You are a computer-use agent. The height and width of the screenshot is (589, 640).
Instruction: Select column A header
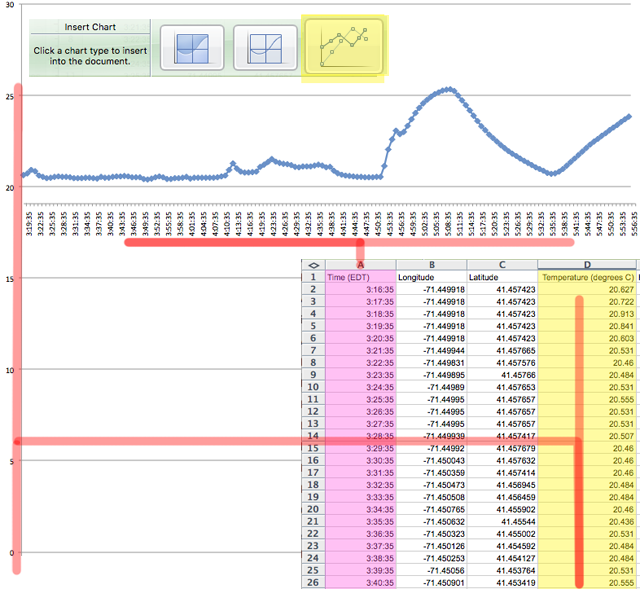tap(360, 263)
